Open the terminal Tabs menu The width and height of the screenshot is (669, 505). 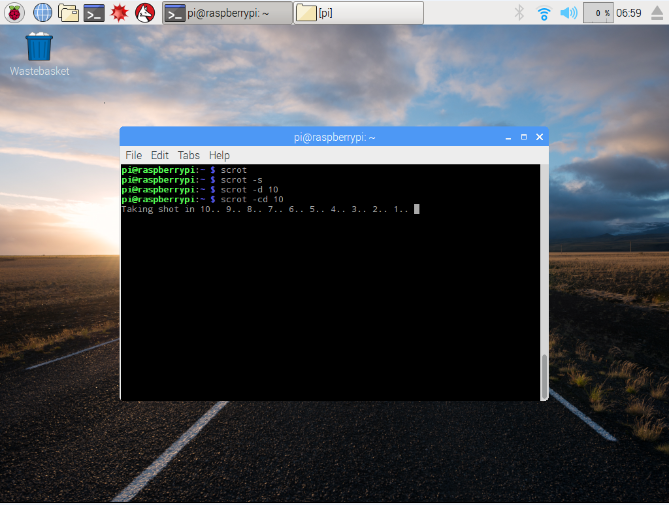[x=189, y=155]
